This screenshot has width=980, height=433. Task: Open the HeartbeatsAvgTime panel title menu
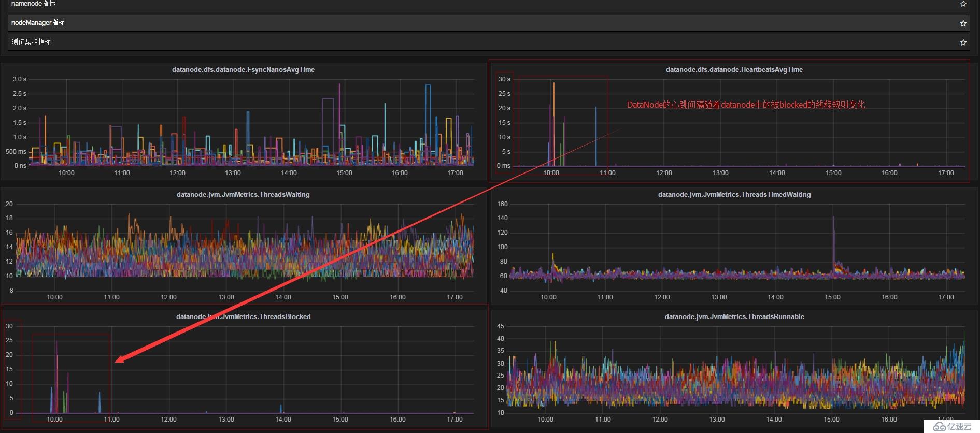[734, 69]
